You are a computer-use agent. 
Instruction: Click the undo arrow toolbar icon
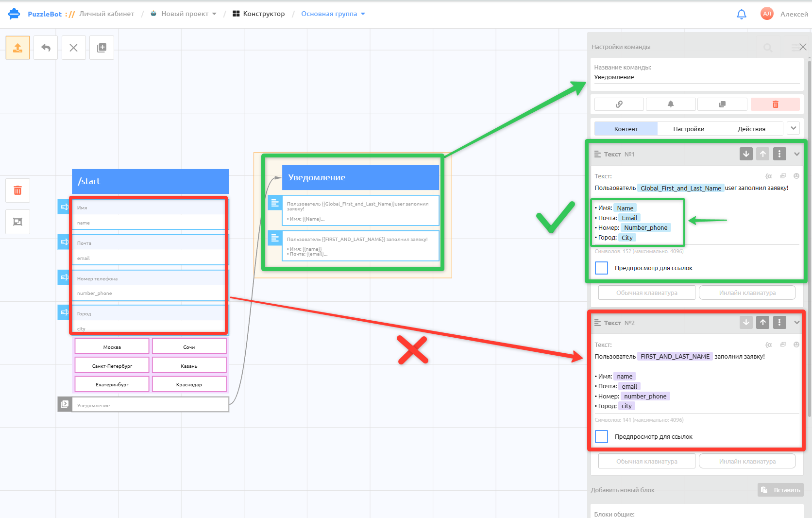tap(46, 48)
